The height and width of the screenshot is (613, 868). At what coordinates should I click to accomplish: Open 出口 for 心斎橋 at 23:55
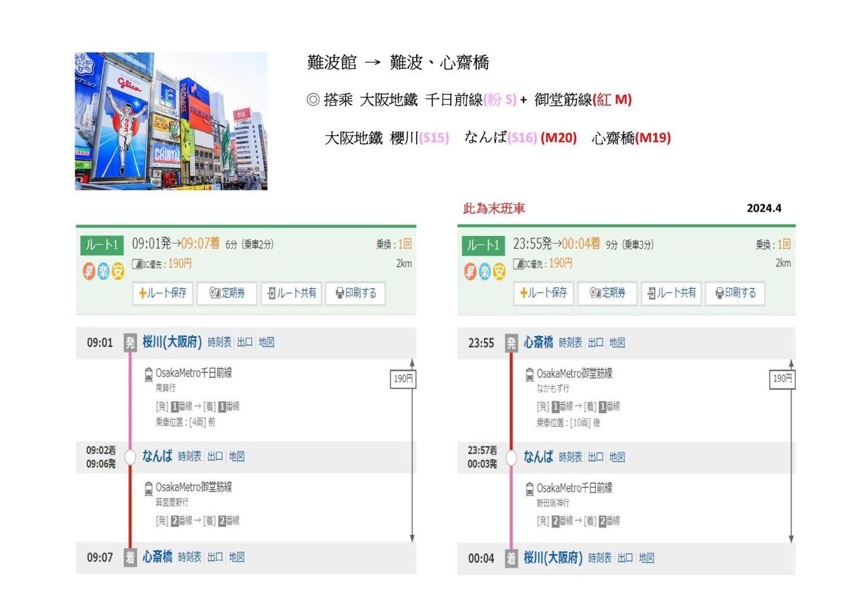coord(596,343)
